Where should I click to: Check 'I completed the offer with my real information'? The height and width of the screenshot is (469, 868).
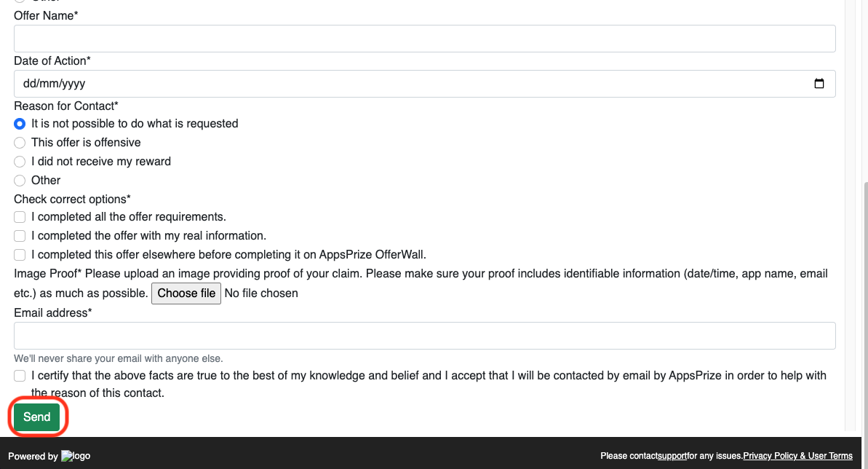click(20, 235)
